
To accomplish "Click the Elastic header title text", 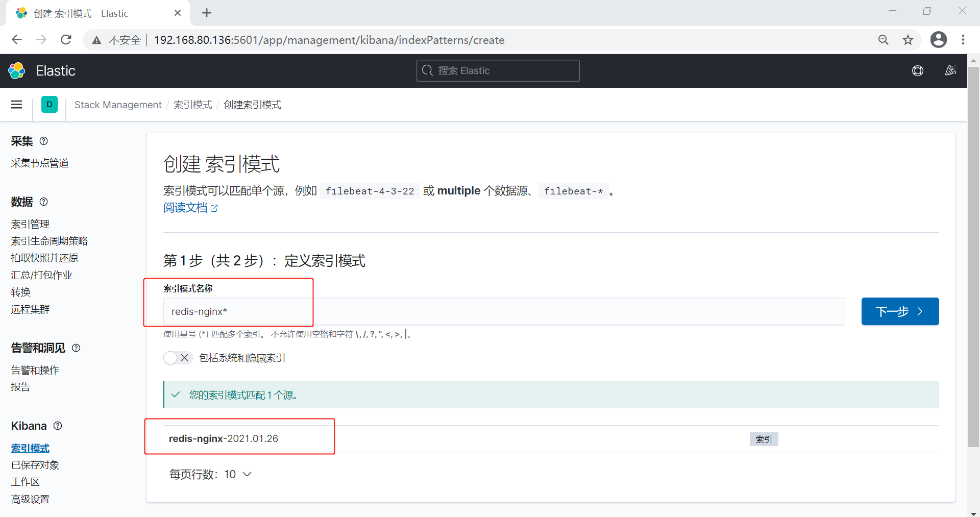I will point(56,70).
